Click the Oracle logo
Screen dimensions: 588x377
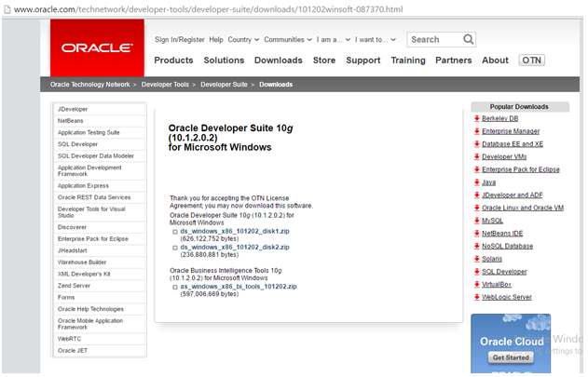[x=97, y=48]
